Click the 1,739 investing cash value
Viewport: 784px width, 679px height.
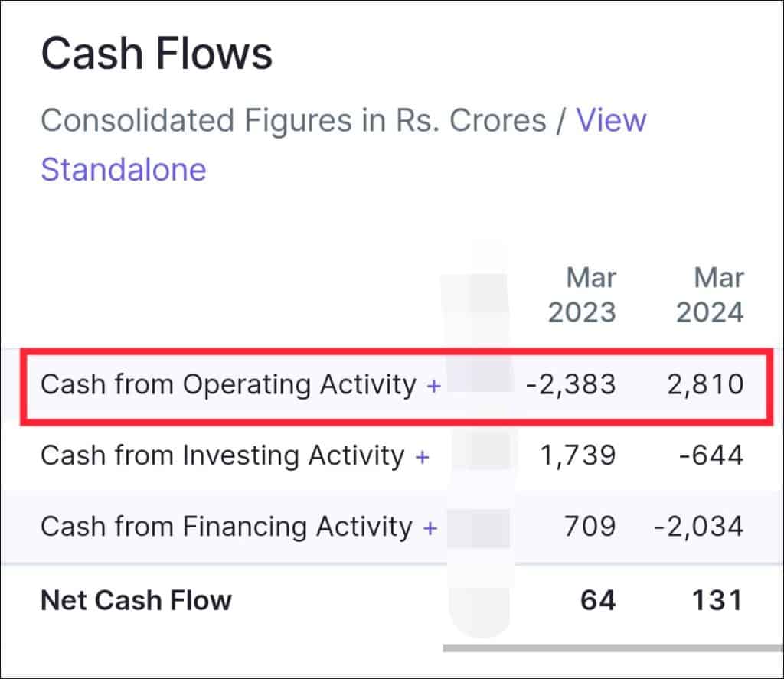point(577,455)
